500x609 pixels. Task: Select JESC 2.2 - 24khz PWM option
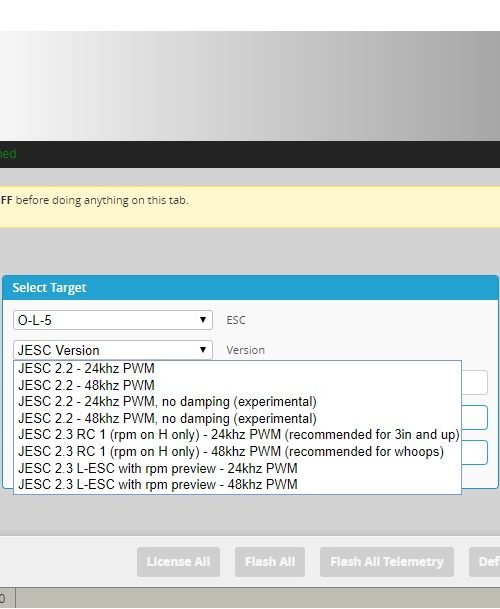click(237, 369)
